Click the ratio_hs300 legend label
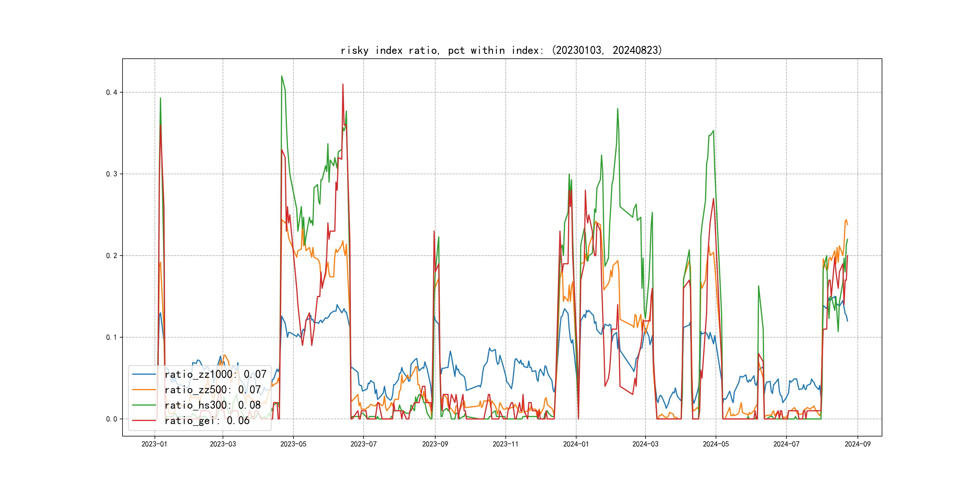Viewport: 980px width, 490px height. click(x=212, y=405)
